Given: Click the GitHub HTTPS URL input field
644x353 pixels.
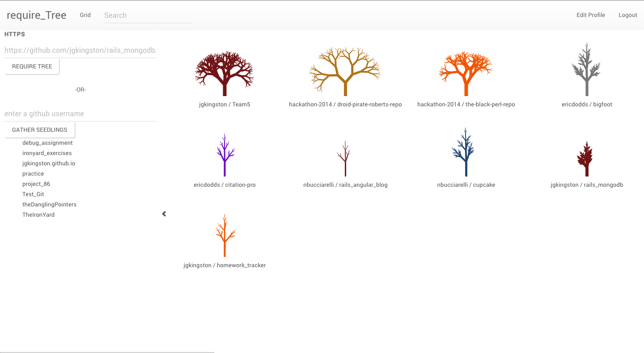Looking at the screenshot, I should pyautogui.click(x=80, y=50).
